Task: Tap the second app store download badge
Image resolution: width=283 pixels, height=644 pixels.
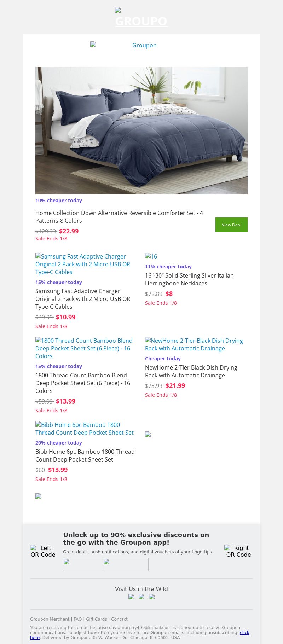Action: point(126,564)
